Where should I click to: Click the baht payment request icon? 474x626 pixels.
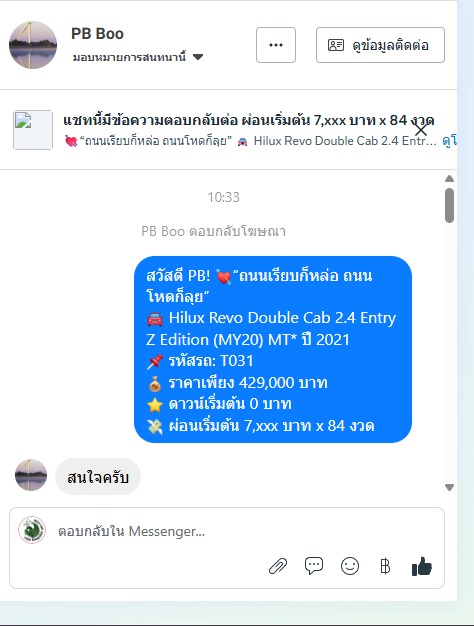click(x=385, y=566)
